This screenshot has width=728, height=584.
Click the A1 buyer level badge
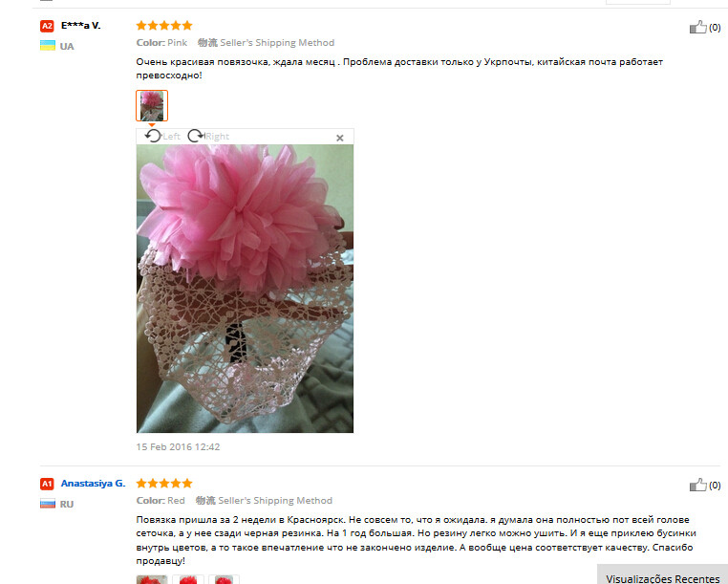[x=47, y=484]
